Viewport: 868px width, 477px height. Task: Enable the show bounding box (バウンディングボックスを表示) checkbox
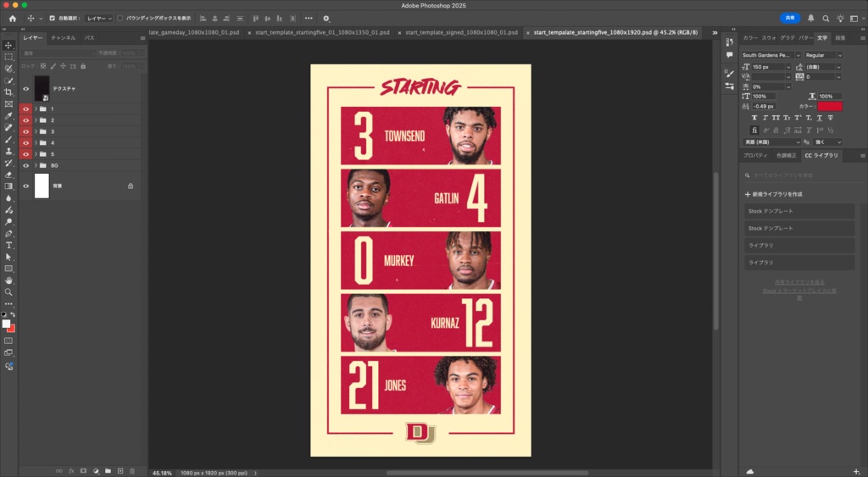[x=120, y=19]
